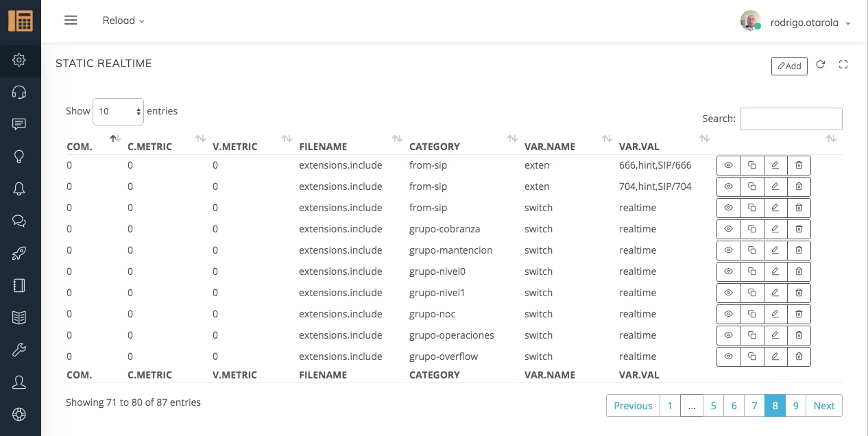Click the refresh icon beside Add
This screenshot has width=868, height=436.
821,65
